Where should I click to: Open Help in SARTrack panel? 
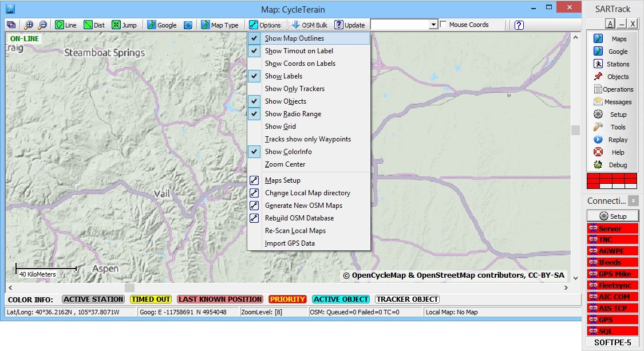(x=612, y=152)
